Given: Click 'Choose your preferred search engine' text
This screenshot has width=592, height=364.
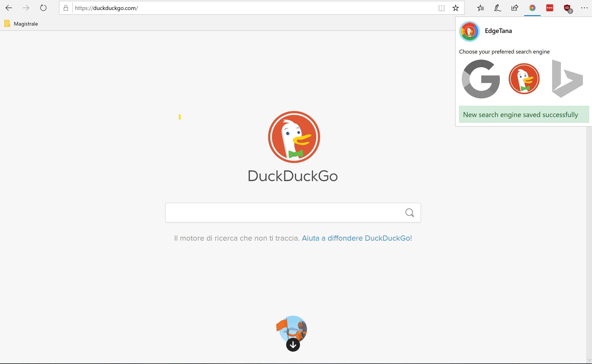Looking at the screenshot, I should click(504, 52).
